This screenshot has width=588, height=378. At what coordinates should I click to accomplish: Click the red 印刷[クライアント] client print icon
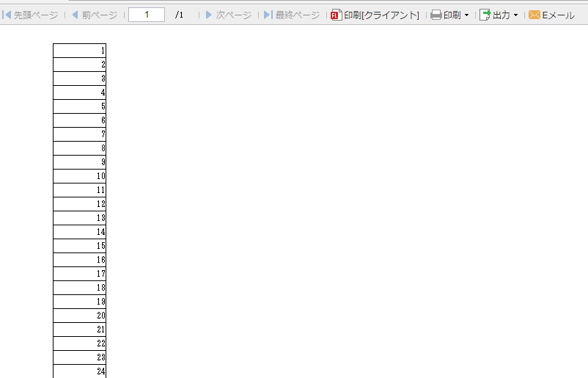(337, 15)
